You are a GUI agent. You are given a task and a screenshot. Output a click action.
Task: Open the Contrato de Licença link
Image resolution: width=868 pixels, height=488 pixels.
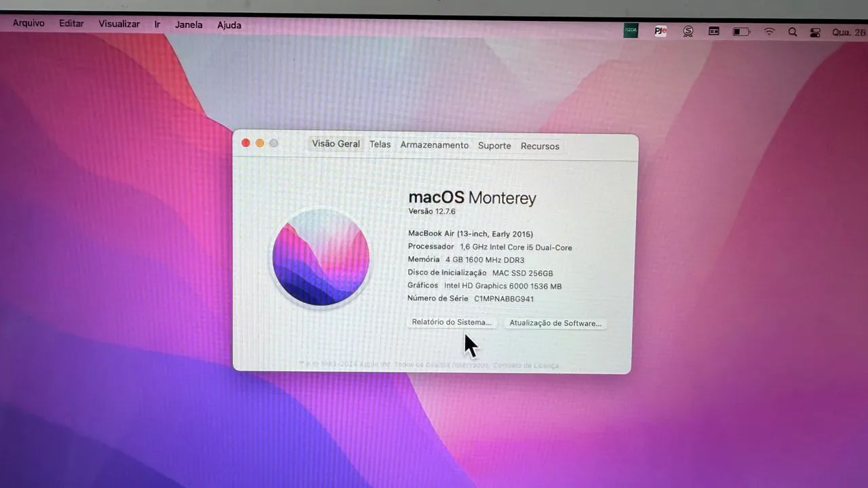click(x=527, y=365)
